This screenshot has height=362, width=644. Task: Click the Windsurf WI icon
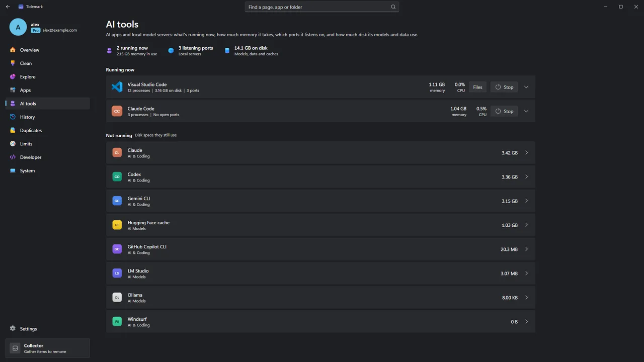117,322
